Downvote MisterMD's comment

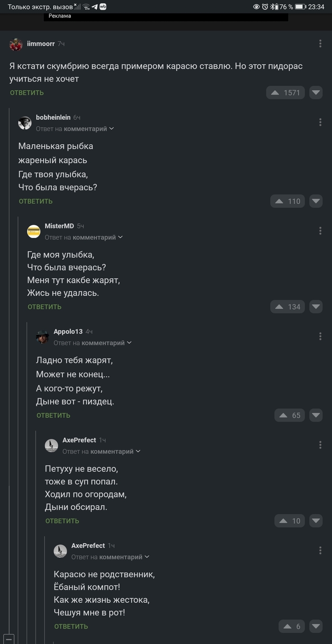(316, 307)
